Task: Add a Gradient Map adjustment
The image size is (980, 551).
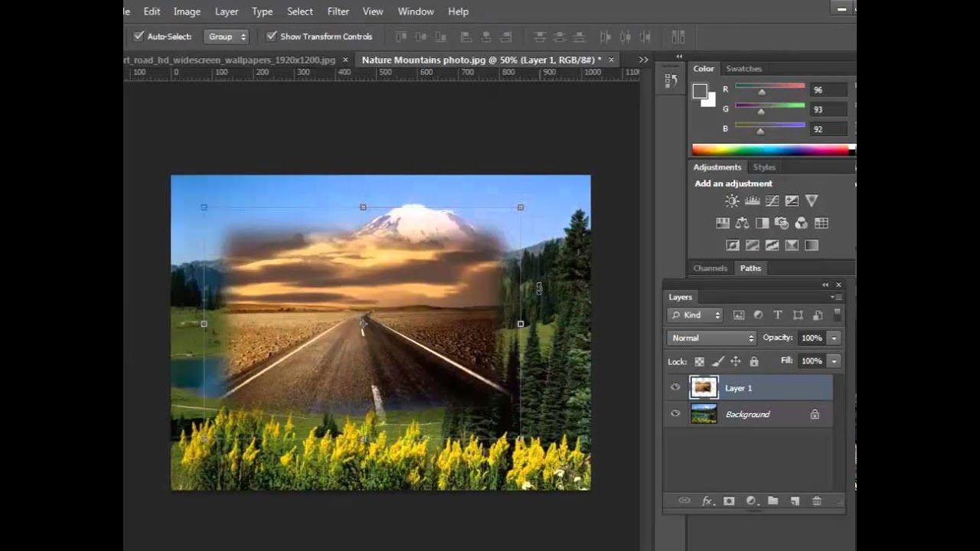Action: [812, 245]
